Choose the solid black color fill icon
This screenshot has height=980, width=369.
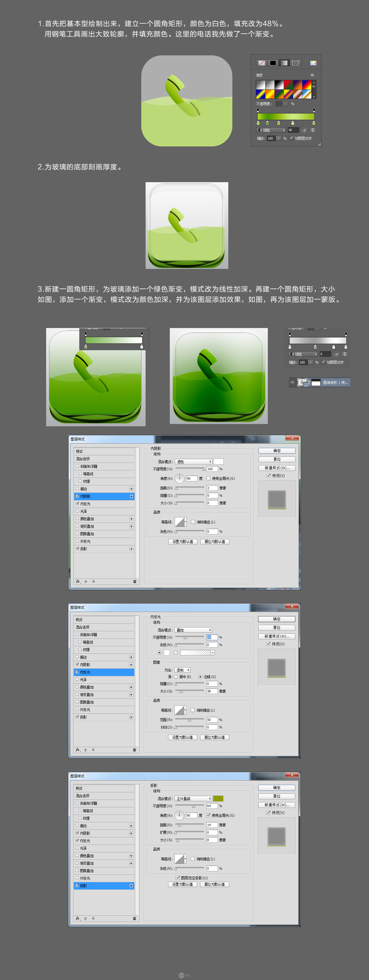(x=273, y=63)
